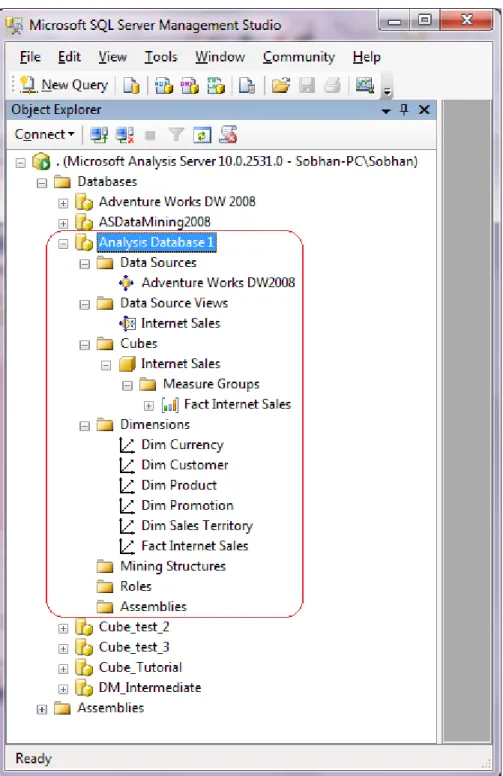This screenshot has width=503, height=776.
Task: Open the Tools menu
Action: 161,57
